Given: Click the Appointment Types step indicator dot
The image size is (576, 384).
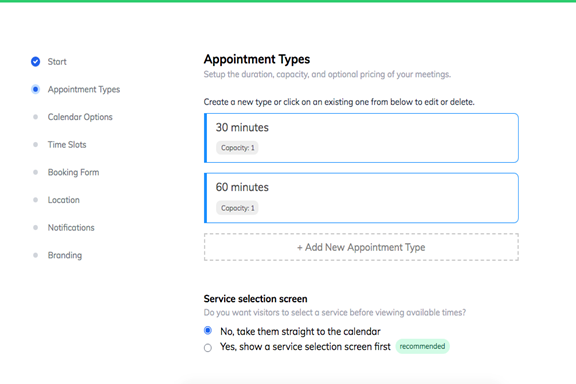Looking at the screenshot, I should [35, 89].
